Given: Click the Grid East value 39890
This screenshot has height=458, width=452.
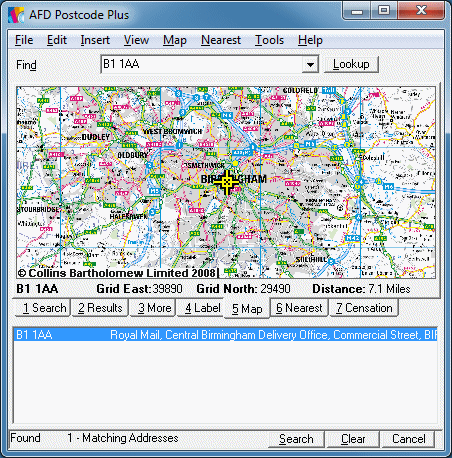Looking at the screenshot, I should pyautogui.click(x=167, y=289).
